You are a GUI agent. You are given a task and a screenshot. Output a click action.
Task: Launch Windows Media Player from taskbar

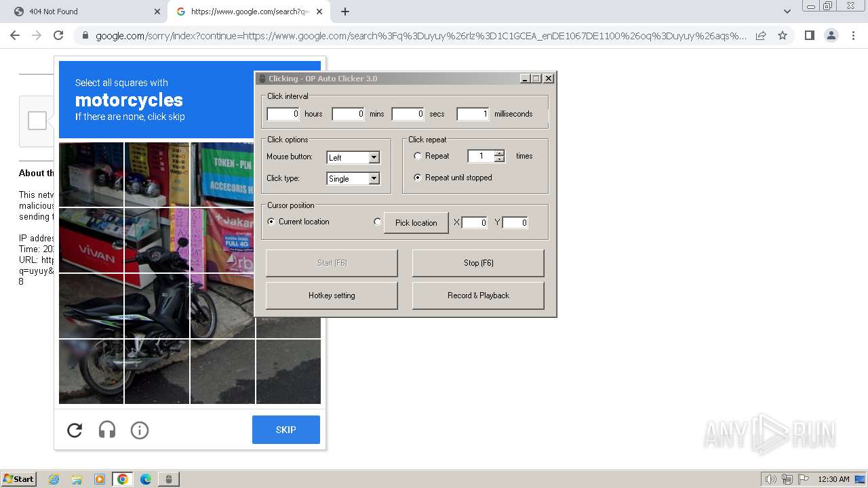click(x=100, y=479)
